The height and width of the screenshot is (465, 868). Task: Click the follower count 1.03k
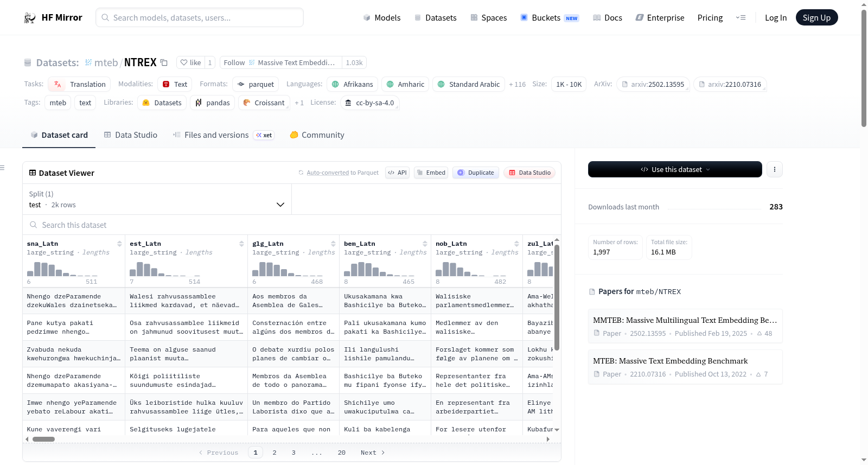(x=354, y=62)
